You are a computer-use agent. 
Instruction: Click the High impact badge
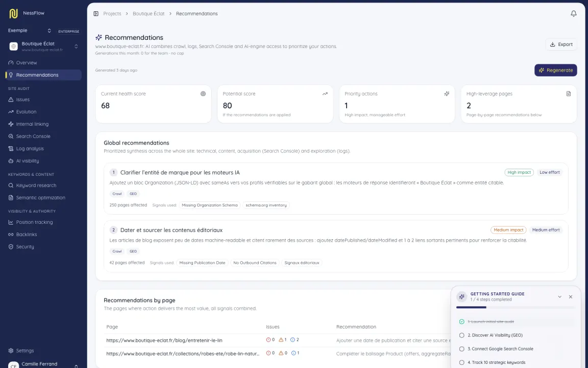519,172
